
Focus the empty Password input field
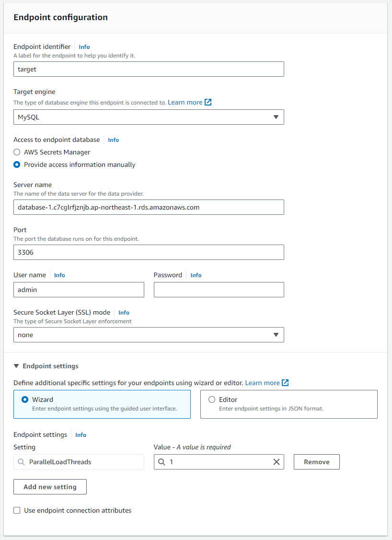pos(219,290)
